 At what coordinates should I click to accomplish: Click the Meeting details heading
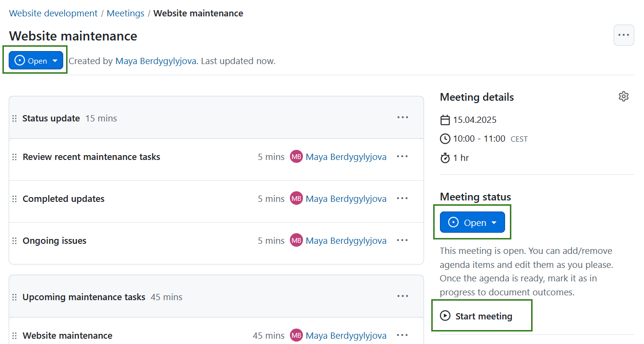477,97
